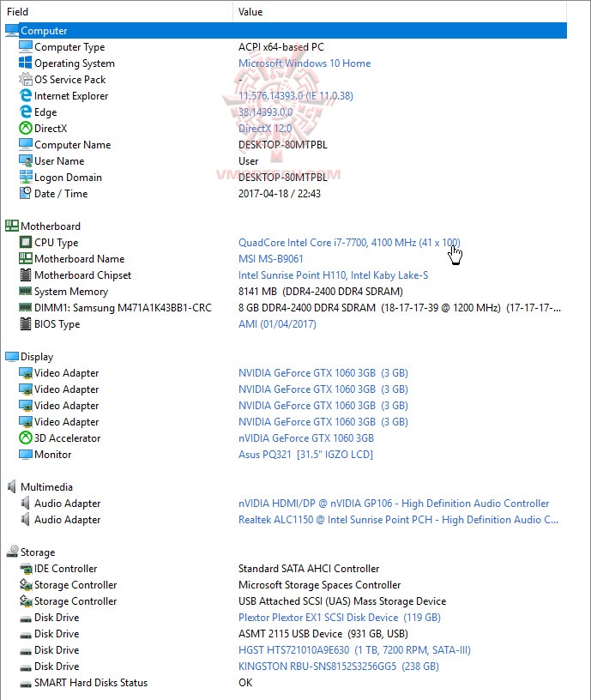Open the Intel Sunrise Point H110 chipset link
The width and height of the screenshot is (591, 700).
coord(333,275)
